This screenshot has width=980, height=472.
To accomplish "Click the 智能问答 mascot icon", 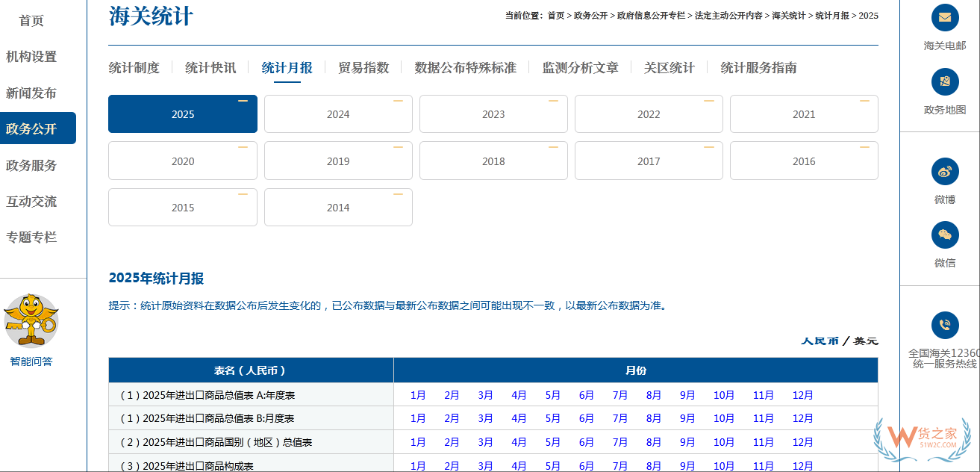I will click(x=31, y=321).
